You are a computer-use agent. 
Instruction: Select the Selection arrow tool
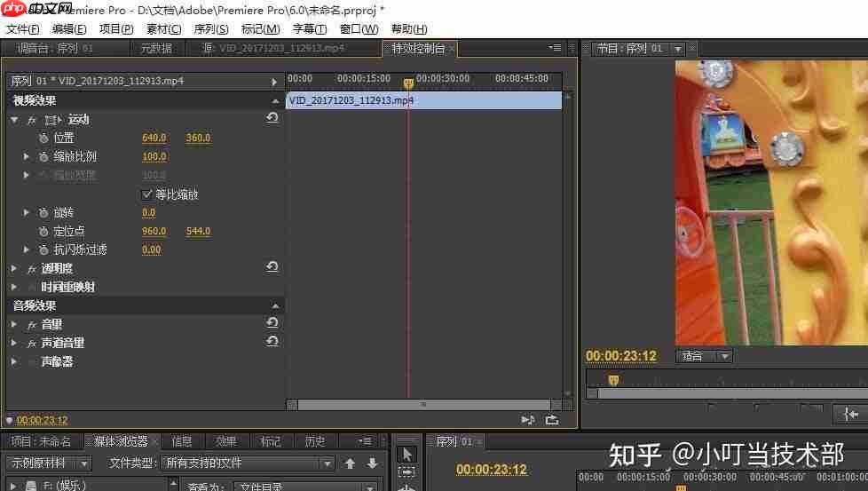coord(406,455)
